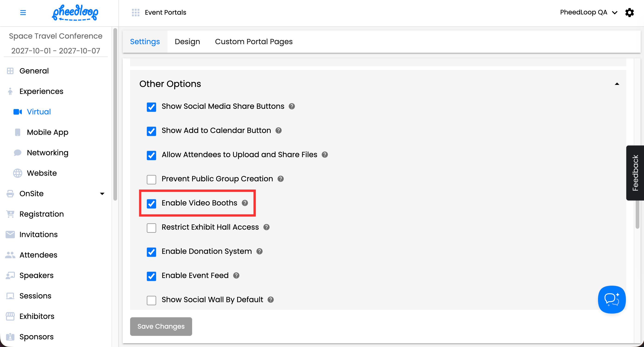Click help icon beside Restrict Exhibit Hall Access
The image size is (644, 347).
click(266, 227)
